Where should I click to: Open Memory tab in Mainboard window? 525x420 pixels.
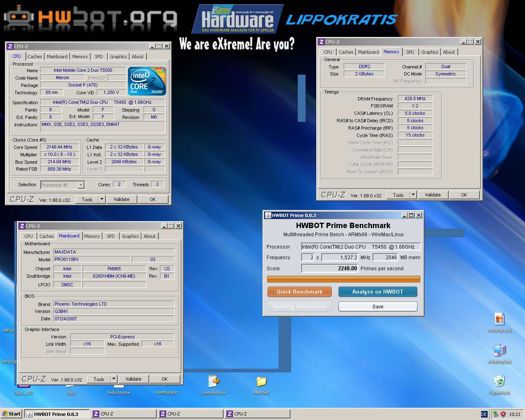[92, 236]
